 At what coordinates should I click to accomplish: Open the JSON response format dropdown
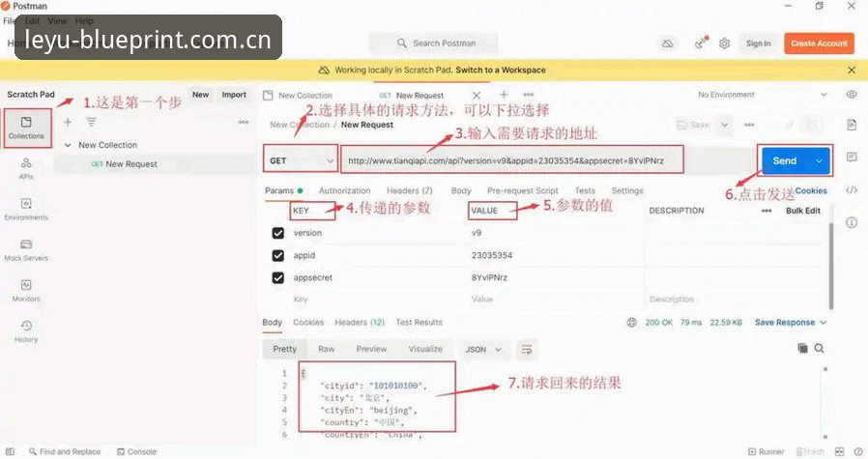pos(483,350)
